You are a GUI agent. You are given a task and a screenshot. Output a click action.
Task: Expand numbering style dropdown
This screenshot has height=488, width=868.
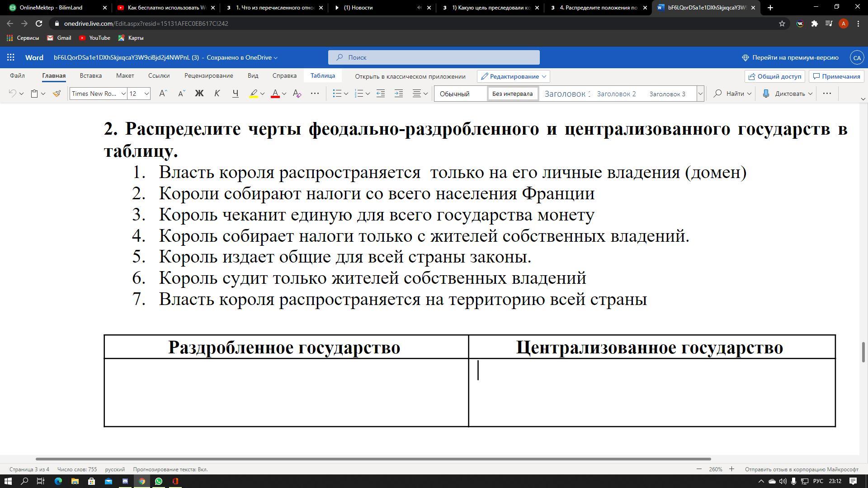pos(368,94)
